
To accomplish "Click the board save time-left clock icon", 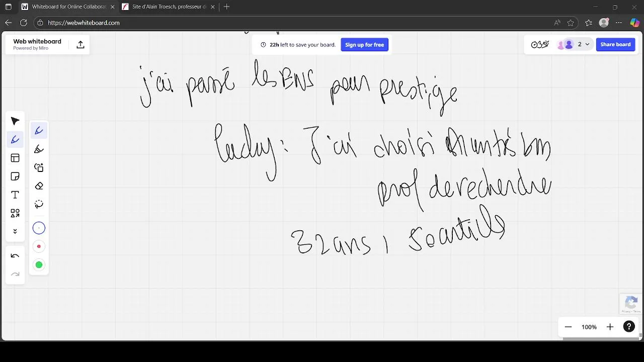I will [263, 45].
